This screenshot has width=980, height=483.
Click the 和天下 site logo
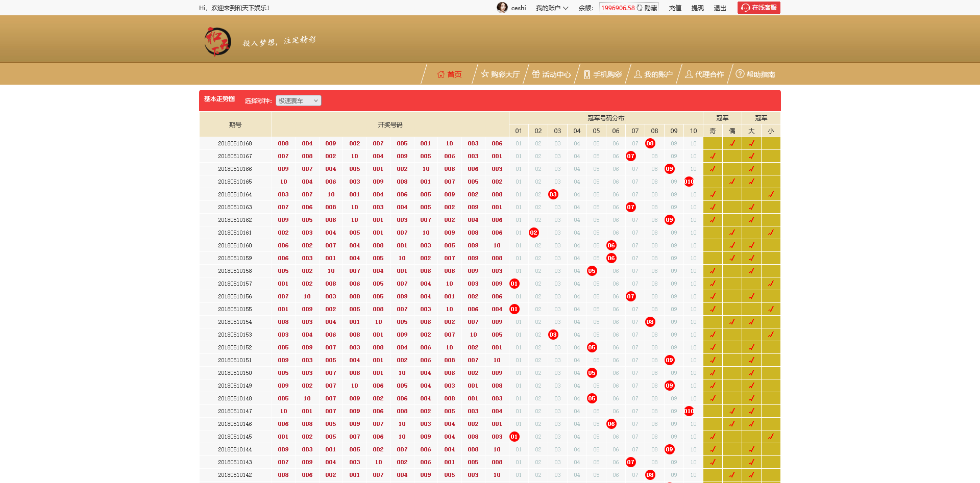point(217,41)
